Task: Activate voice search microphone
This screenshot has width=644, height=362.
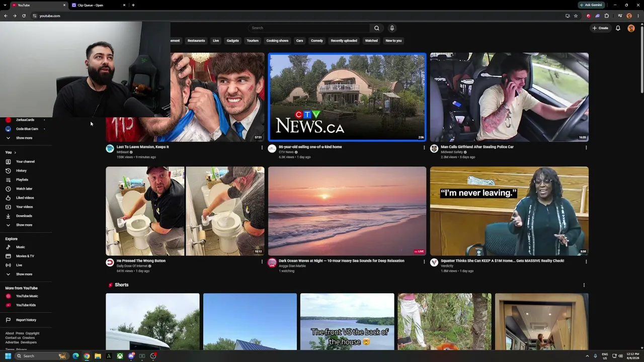Action: pos(392,28)
